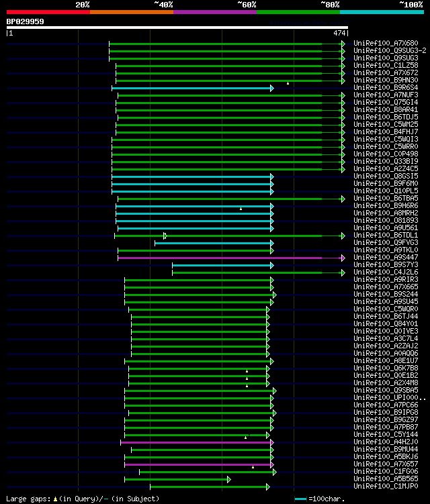Click the magenta arrowhead of UniRef100_A9S447
The width and height of the screenshot is (430, 504).
click(343, 258)
